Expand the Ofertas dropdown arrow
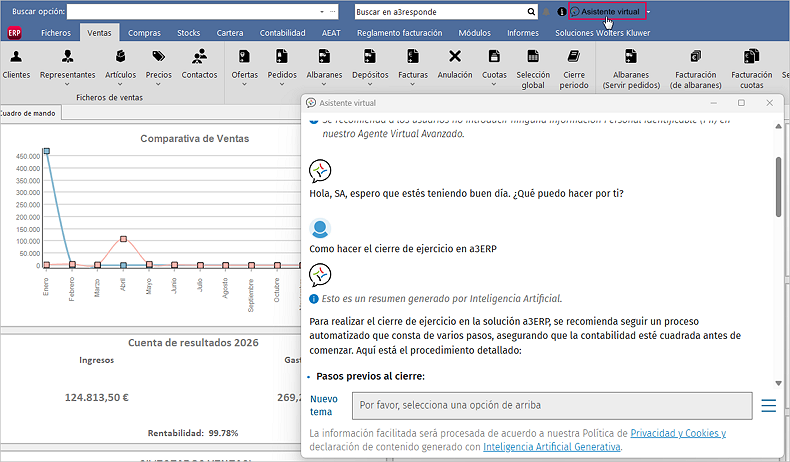 tap(244, 85)
